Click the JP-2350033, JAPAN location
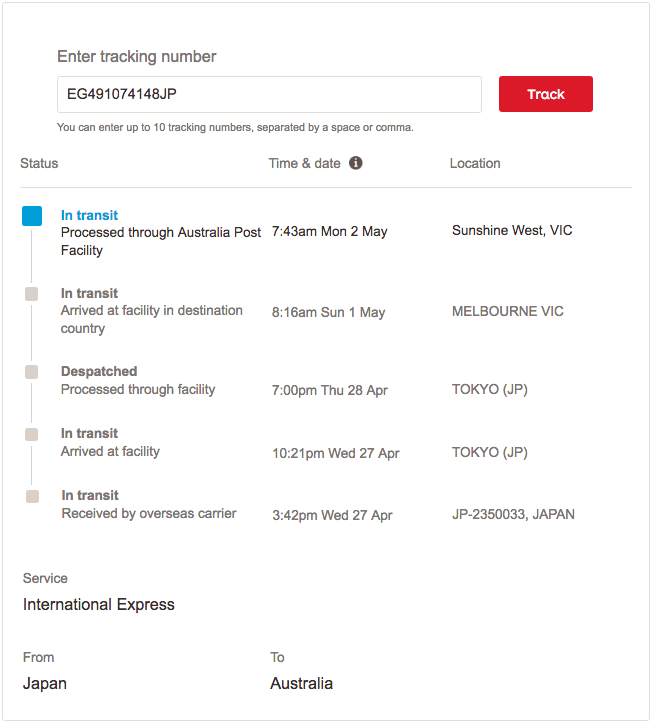653x726 pixels. 513,514
